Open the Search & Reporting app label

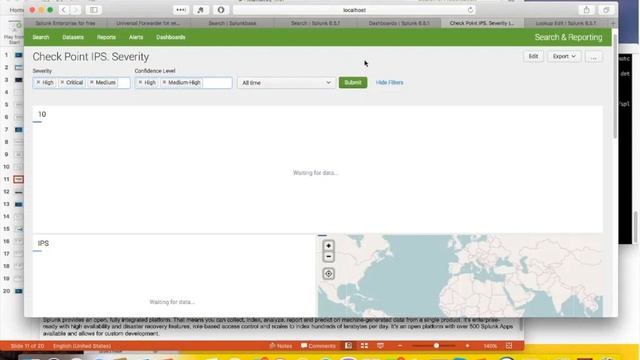click(568, 37)
